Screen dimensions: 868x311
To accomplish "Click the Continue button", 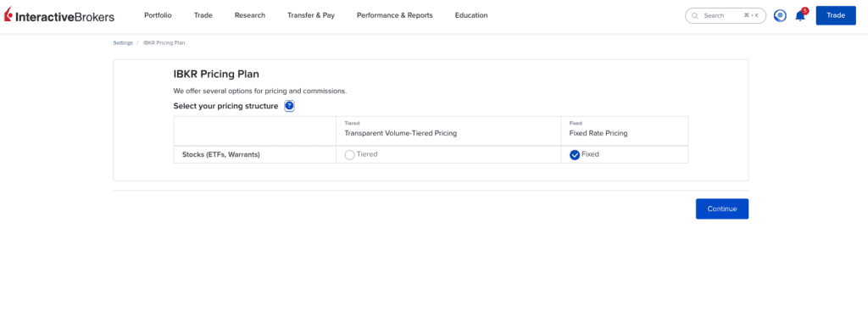I will [x=722, y=208].
